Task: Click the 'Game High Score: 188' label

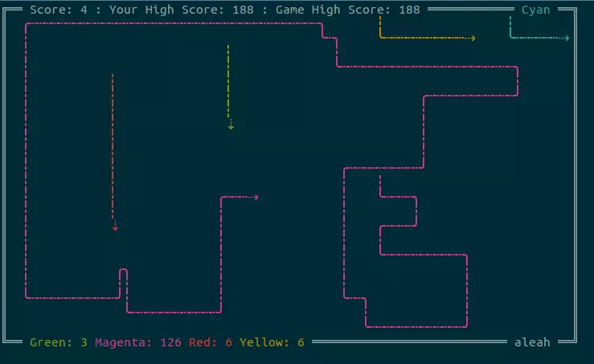Action: [x=347, y=10]
